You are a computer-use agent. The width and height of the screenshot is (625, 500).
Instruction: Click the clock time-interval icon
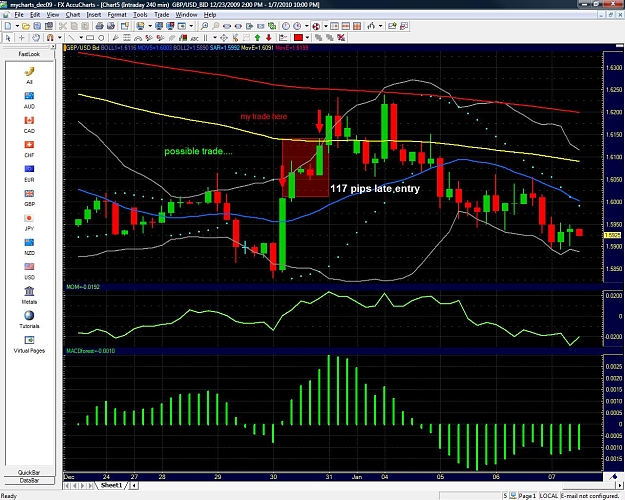point(286,26)
